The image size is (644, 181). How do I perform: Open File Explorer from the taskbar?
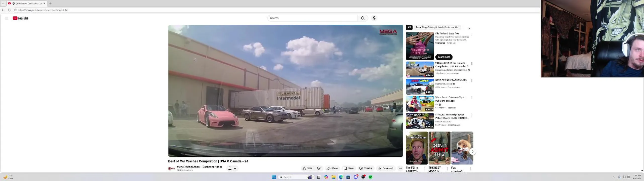coord(333,177)
